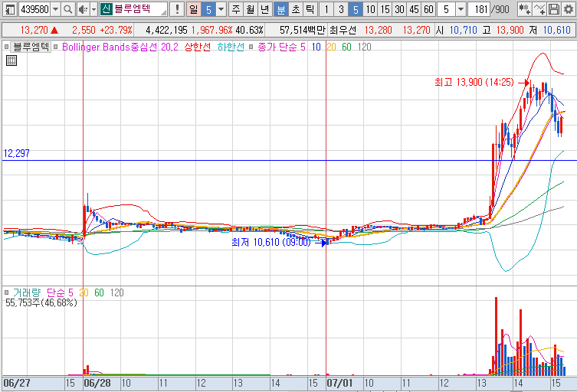Viewport: 577px width, 392px height.
Task: Open the data grid table icon
Action: click(x=11, y=60)
